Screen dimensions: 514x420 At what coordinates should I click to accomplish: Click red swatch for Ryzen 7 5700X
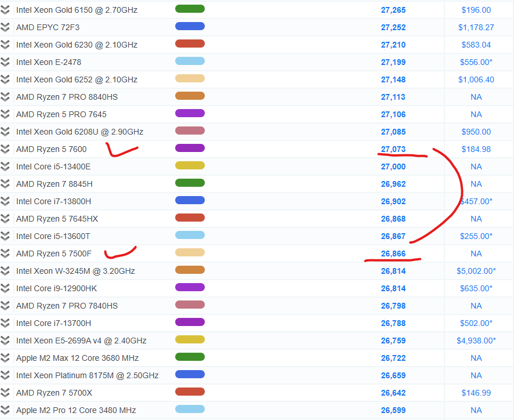pyautogui.click(x=190, y=392)
